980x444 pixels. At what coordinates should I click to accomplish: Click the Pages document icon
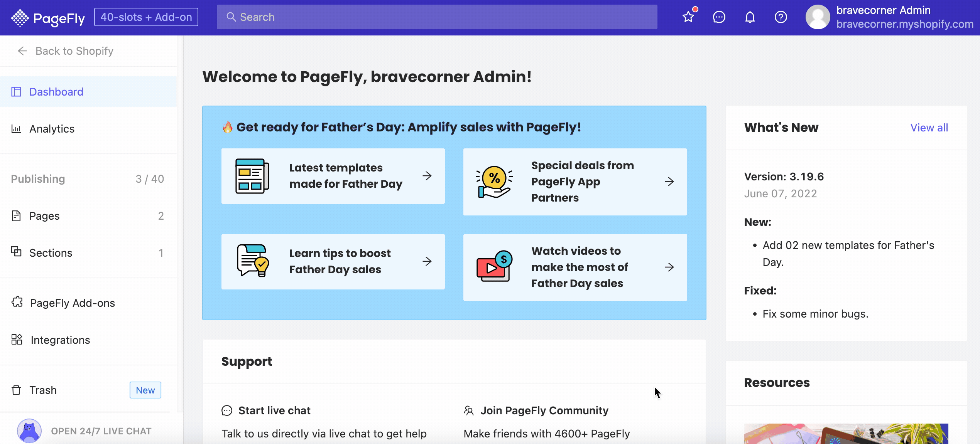coord(16,216)
